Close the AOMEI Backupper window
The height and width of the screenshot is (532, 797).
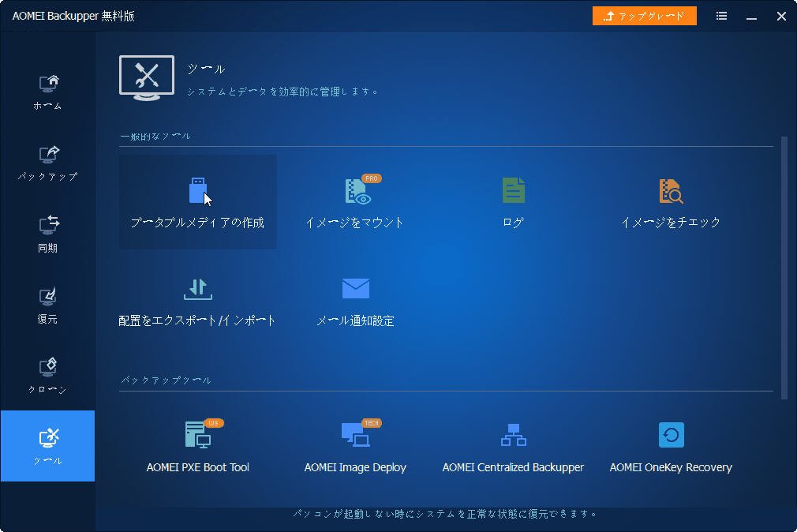(782, 17)
